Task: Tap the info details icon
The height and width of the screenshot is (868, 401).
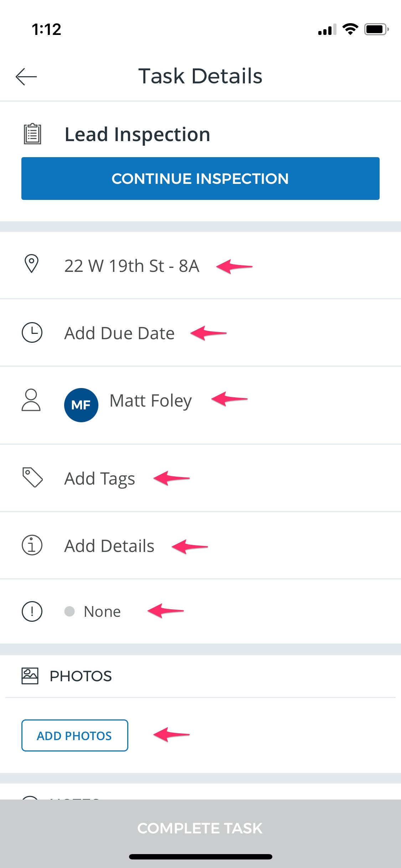Action: [32, 545]
